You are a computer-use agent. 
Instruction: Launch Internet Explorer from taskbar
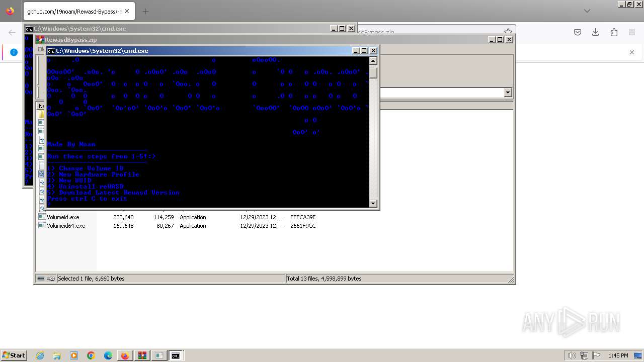pyautogui.click(x=40, y=355)
